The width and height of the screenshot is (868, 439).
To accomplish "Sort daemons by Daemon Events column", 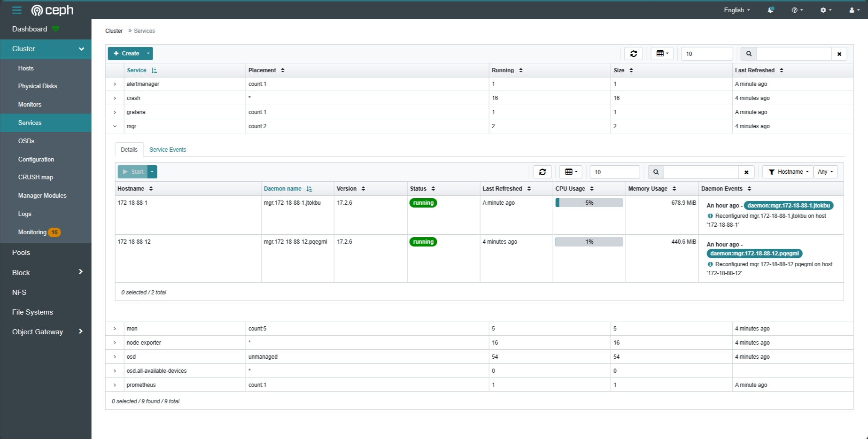I will coord(726,189).
